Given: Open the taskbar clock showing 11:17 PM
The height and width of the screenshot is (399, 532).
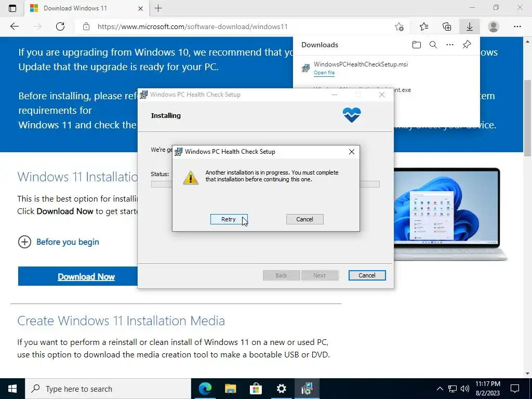Looking at the screenshot, I should tap(487, 389).
